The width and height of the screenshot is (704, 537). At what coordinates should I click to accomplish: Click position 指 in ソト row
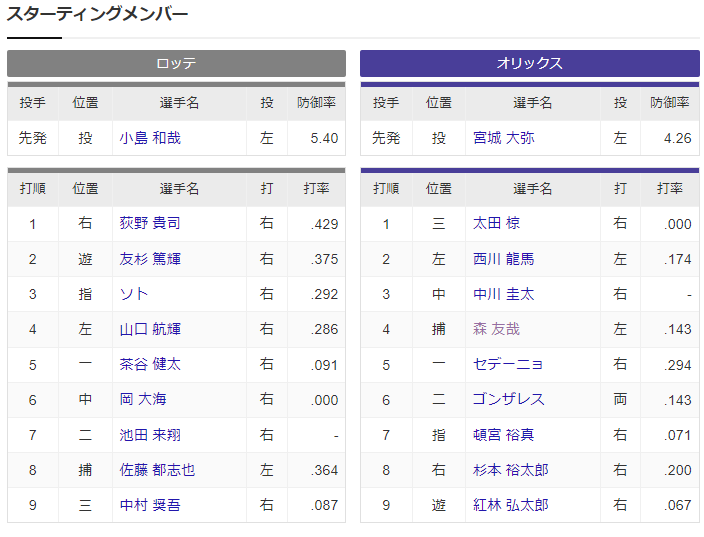[85, 294]
